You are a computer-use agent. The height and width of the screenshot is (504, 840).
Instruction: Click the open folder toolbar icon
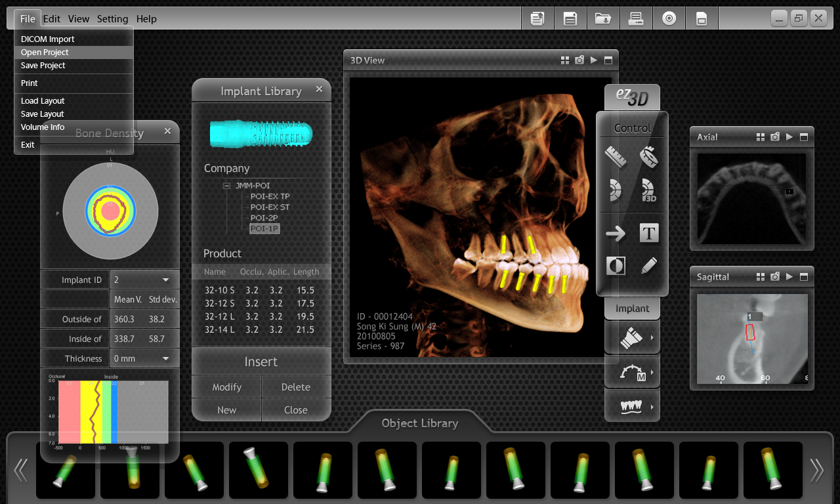click(x=603, y=18)
